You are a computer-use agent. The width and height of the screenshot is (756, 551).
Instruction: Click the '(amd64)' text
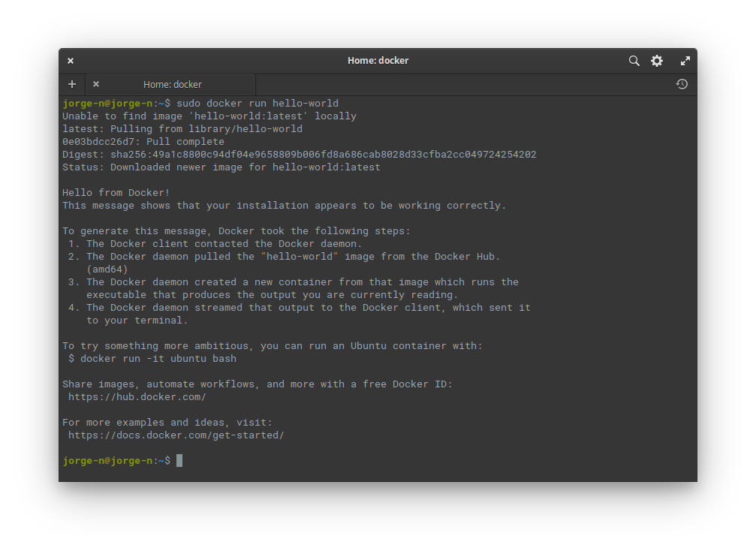point(107,269)
